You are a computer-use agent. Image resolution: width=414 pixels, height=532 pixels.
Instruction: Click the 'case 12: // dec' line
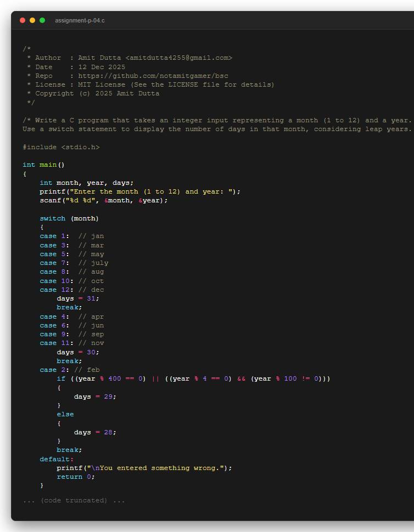click(x=72, y=290)
